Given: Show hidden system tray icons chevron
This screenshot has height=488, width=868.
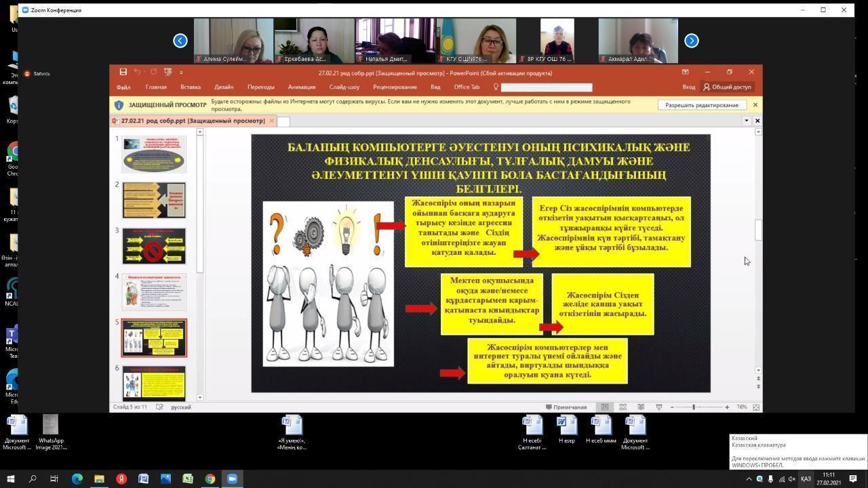Looking at the screenshot, I should [x=749, y=479].
